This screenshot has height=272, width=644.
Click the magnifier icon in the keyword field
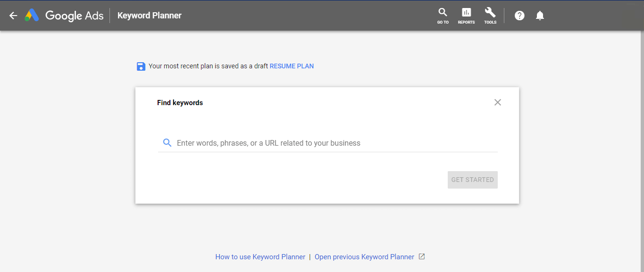point(167,142)
